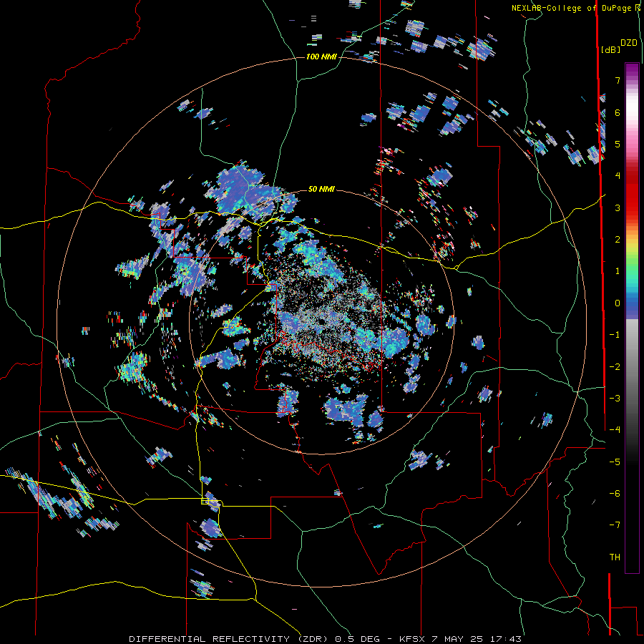Click the 2 value on the color scale
The image size is (644, 644).
coord(618,240)
